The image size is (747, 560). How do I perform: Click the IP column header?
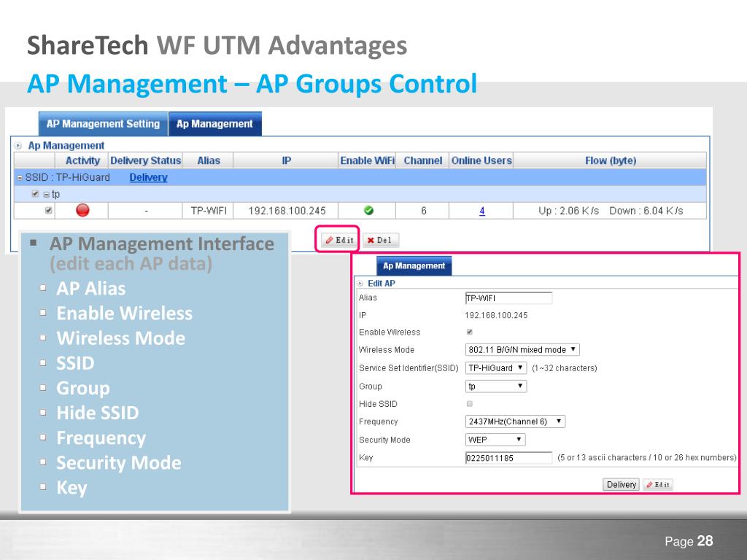click(286, 160)
